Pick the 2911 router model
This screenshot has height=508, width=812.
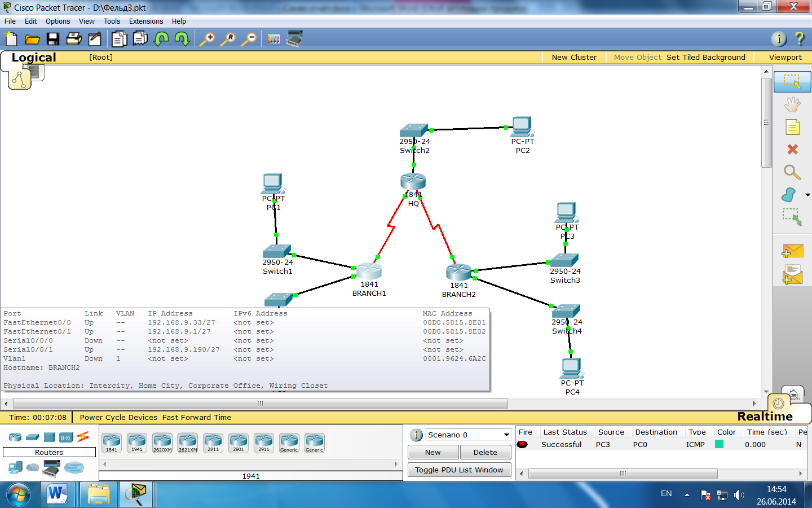[x=264, y=443]
